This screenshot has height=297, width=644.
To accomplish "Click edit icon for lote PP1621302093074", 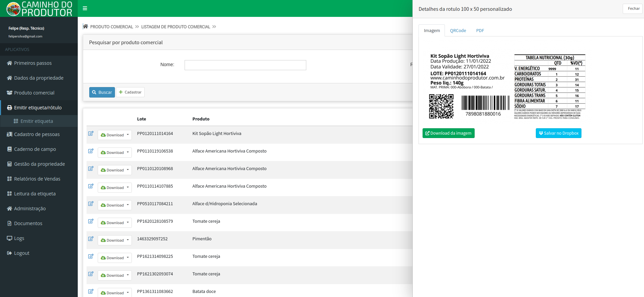I will tap(91, 274).
